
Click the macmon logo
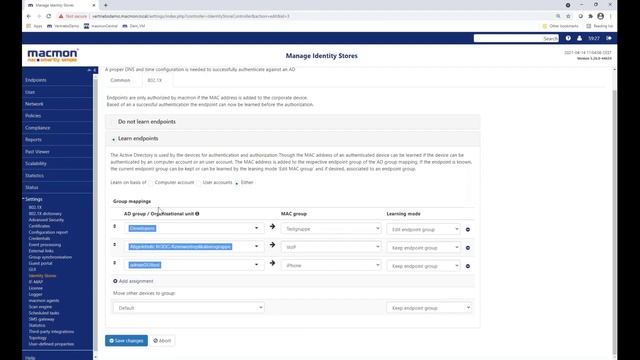(x=53, y=56)
